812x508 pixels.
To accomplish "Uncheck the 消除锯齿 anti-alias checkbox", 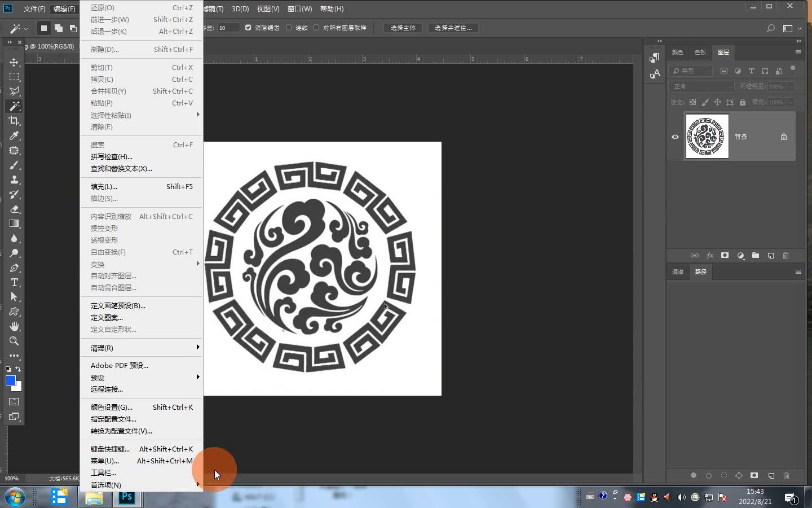I will click(x=248, y=28).
